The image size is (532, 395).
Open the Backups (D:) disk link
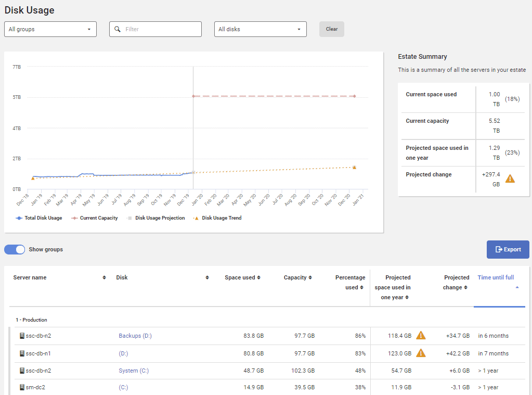tap(135, 336)
